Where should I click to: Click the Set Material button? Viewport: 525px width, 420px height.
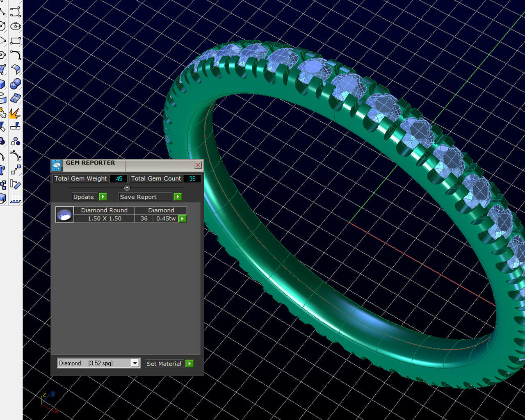[165, 363]
